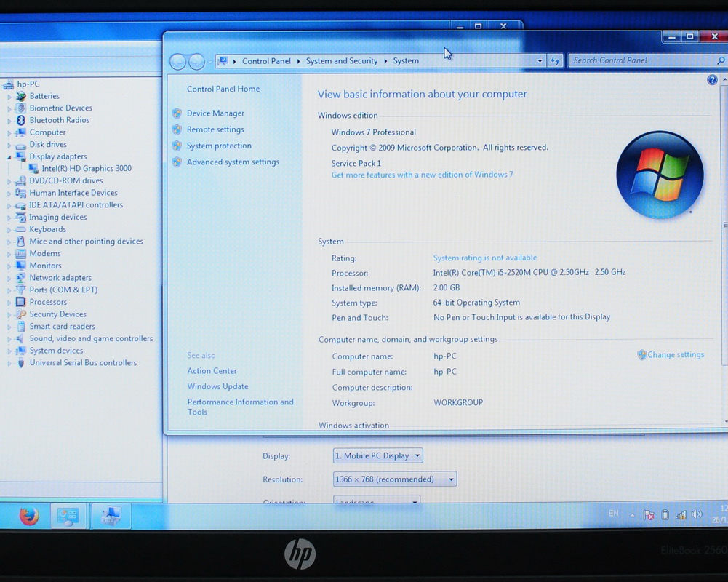
Task: Click the address bar refresh icon
Action: (556, 61)
